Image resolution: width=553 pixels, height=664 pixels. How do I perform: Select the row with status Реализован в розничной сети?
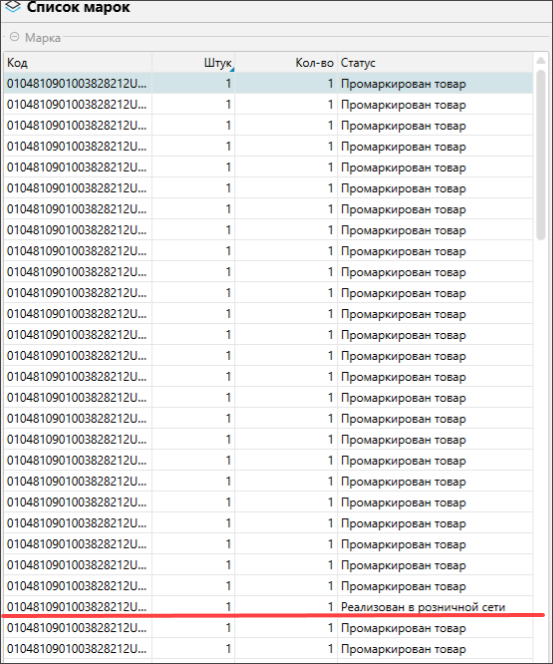tap(268, 606)
